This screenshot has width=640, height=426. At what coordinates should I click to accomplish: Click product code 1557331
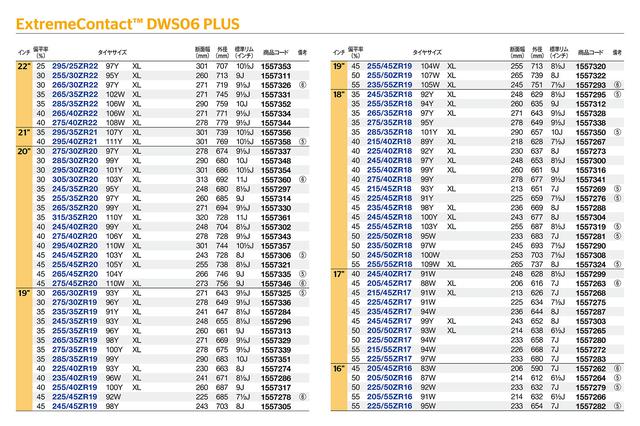(x=276, y=94)
